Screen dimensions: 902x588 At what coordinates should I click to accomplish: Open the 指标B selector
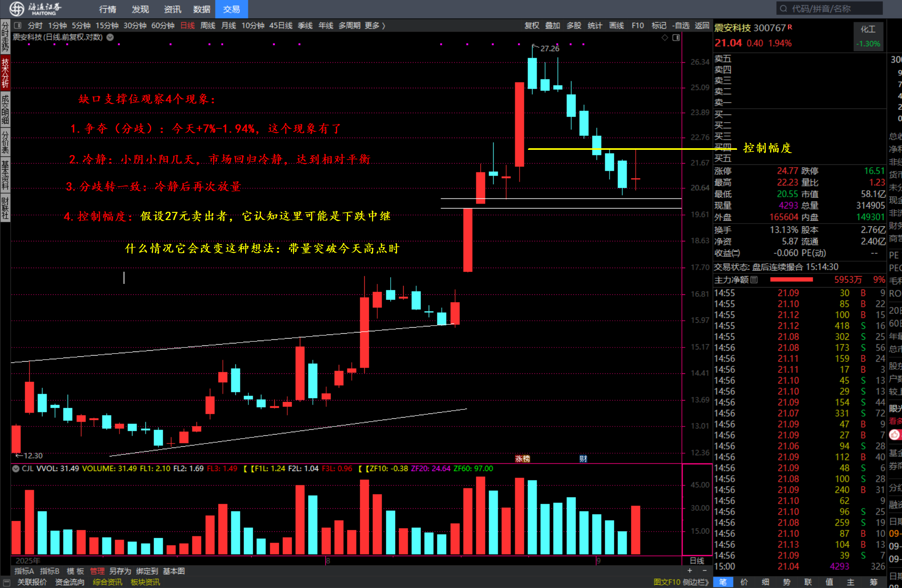(x=49, y=571)
